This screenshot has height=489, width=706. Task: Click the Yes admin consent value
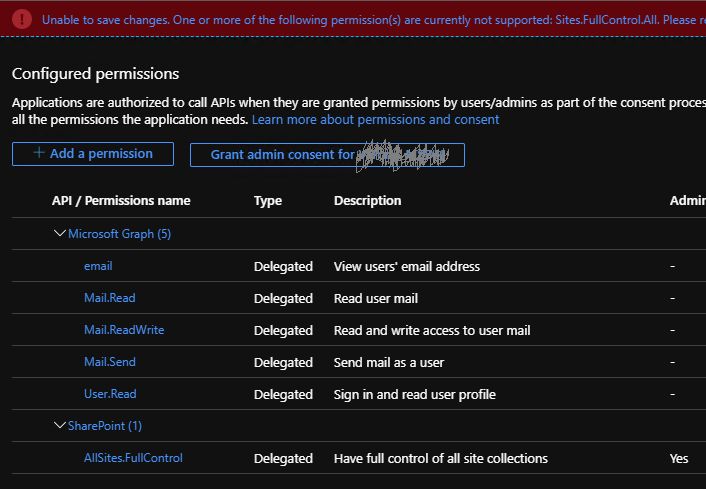pos(679,458)
